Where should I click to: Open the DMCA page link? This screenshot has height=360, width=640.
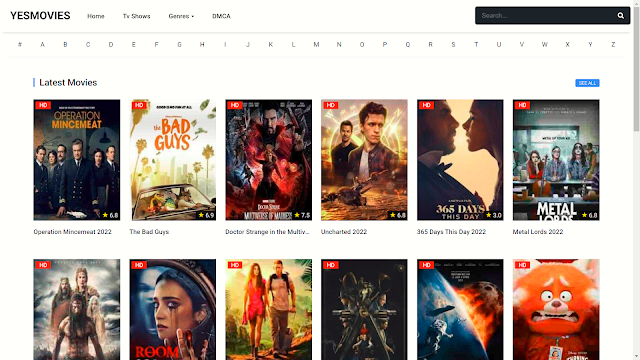click(221, 16)
